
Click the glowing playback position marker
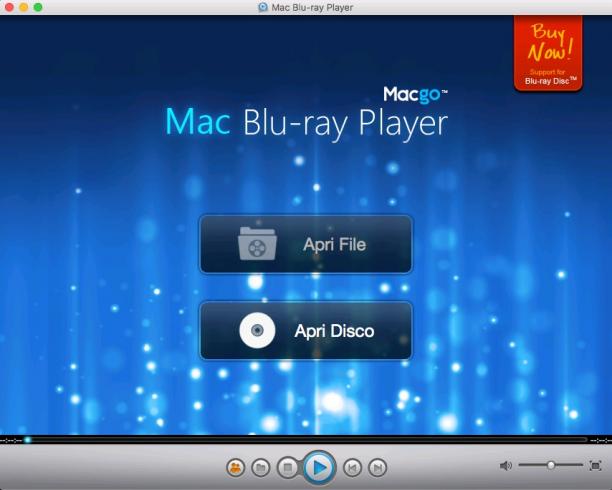tap(27, 440)
